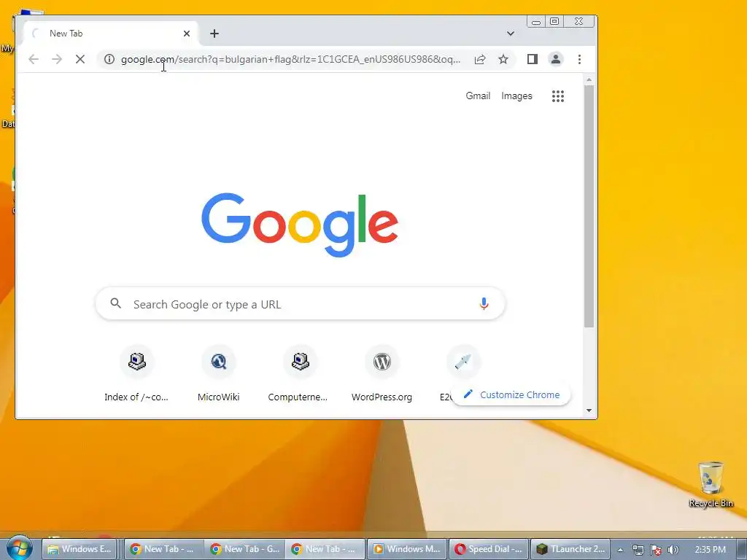747x560 pixels.
Task: Click the Google logo
Action: click(300, 225)
